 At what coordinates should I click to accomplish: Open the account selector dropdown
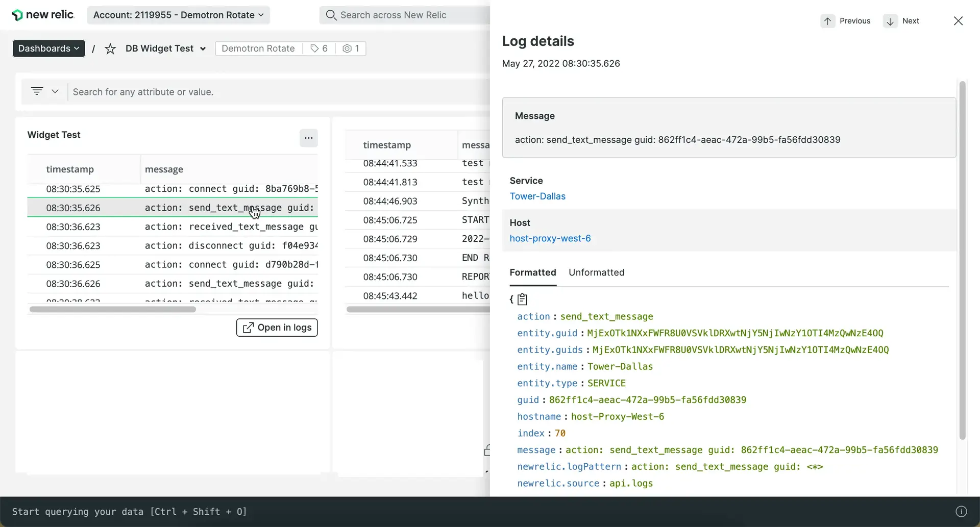(178, 15)
